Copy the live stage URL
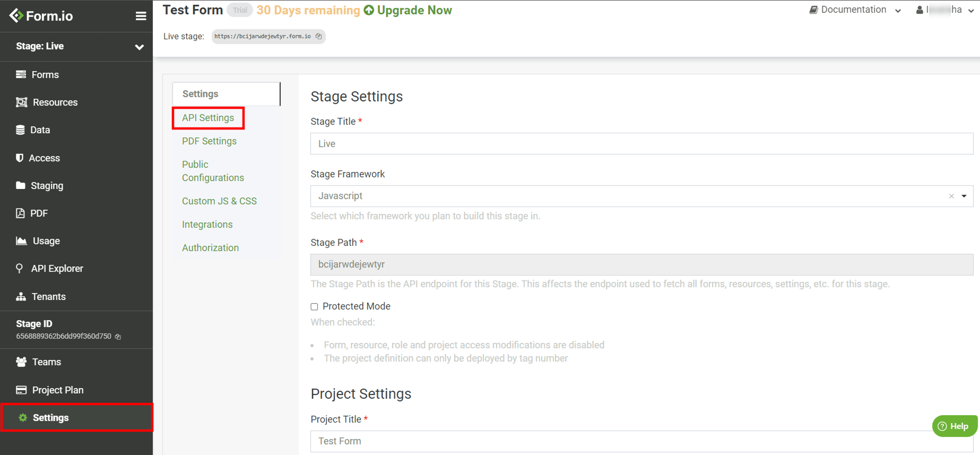Screen dimensions: 980x455 tap(319, 36)
